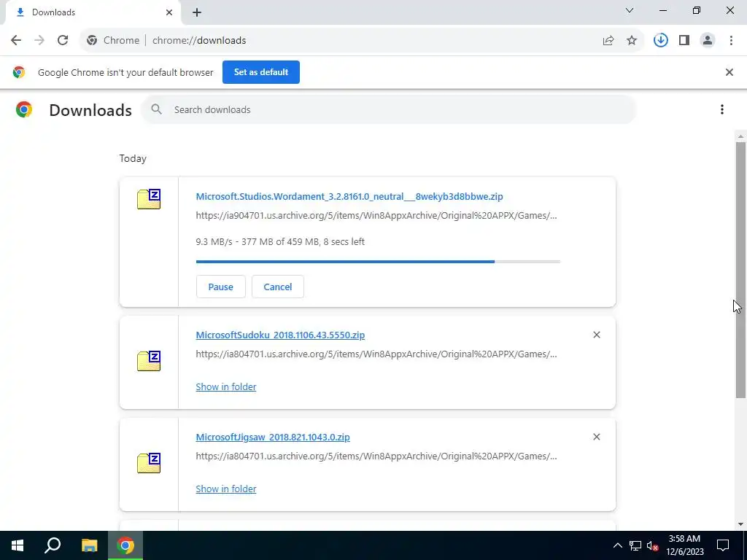Viewport: 747px width, 560px height.
Task: Select the Downloads tab
Action: (x=93, y=12)
